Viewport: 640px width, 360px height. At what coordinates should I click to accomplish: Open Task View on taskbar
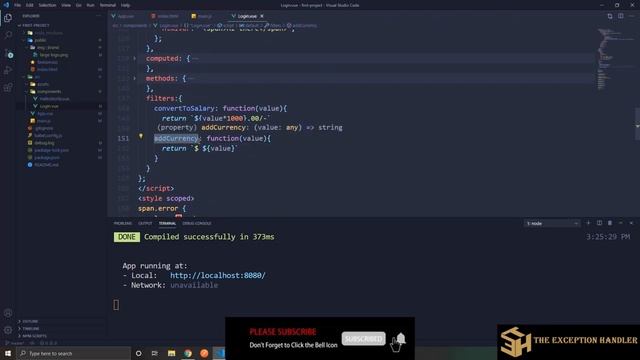[155, 353]
